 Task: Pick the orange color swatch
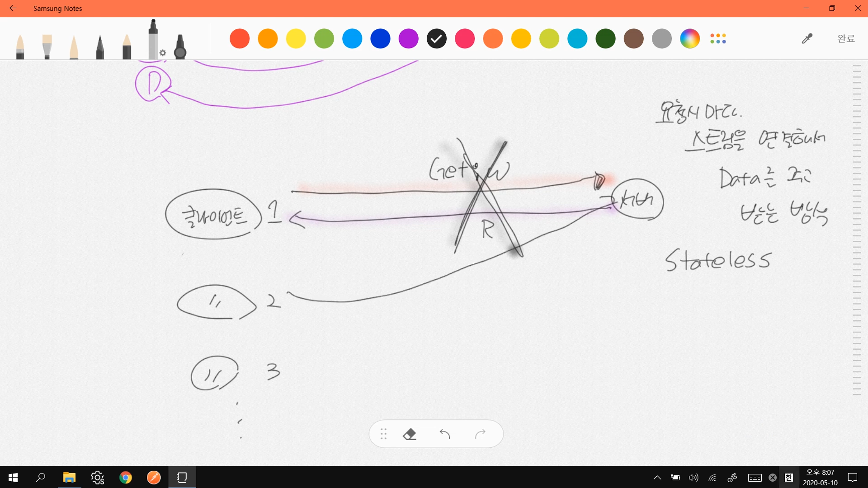pyautogui.click(x=268, y=38)
